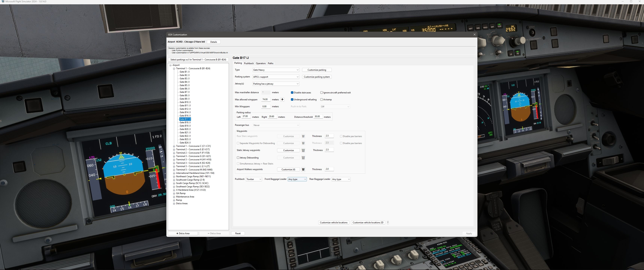Select Maintenance Area tree item
Viewport: 644px width, 270px height.
tap(185, 197)
